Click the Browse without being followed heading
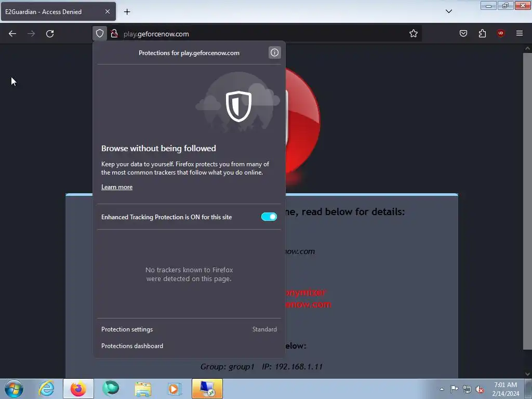Screen dimensions: 532x399 coord(158,148)
